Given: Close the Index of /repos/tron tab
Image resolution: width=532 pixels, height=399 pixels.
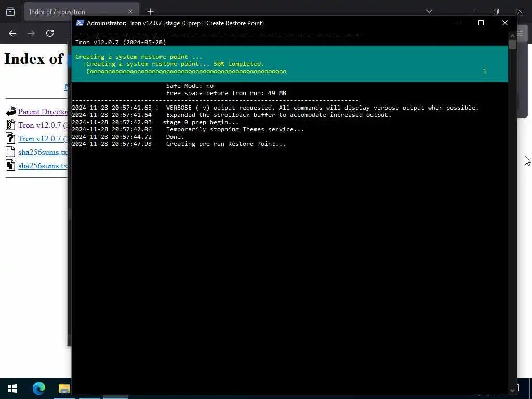Looking at the screenshot, I should coord(130,11).
